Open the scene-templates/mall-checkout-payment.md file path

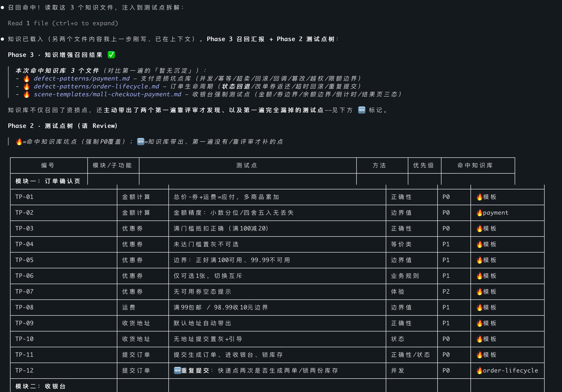(108, 94)
